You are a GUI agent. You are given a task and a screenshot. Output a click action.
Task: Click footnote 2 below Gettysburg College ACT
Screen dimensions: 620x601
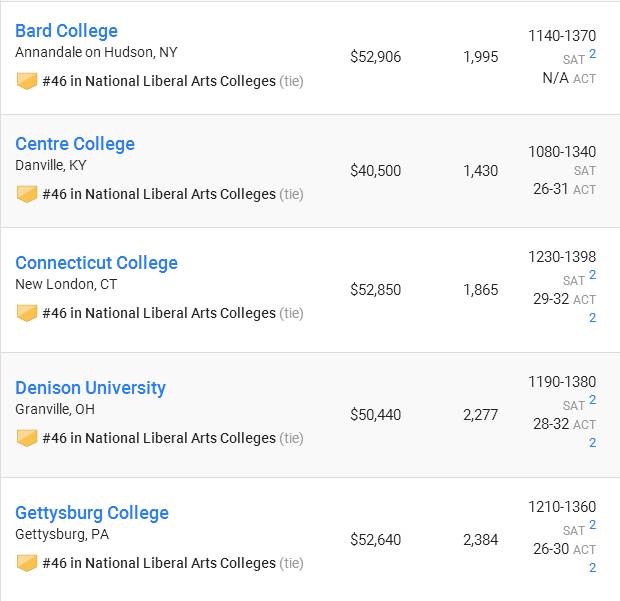pyautogui.click(x=592, y=567)
